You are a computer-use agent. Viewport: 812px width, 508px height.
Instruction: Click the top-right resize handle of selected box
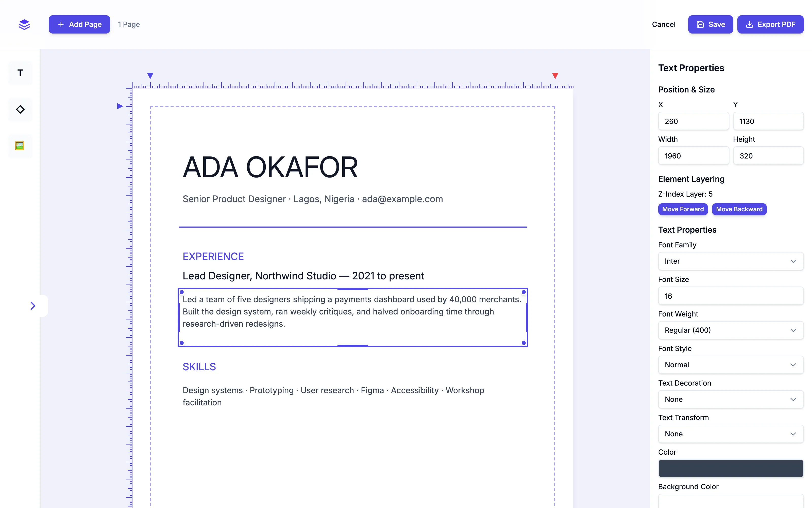524,292
